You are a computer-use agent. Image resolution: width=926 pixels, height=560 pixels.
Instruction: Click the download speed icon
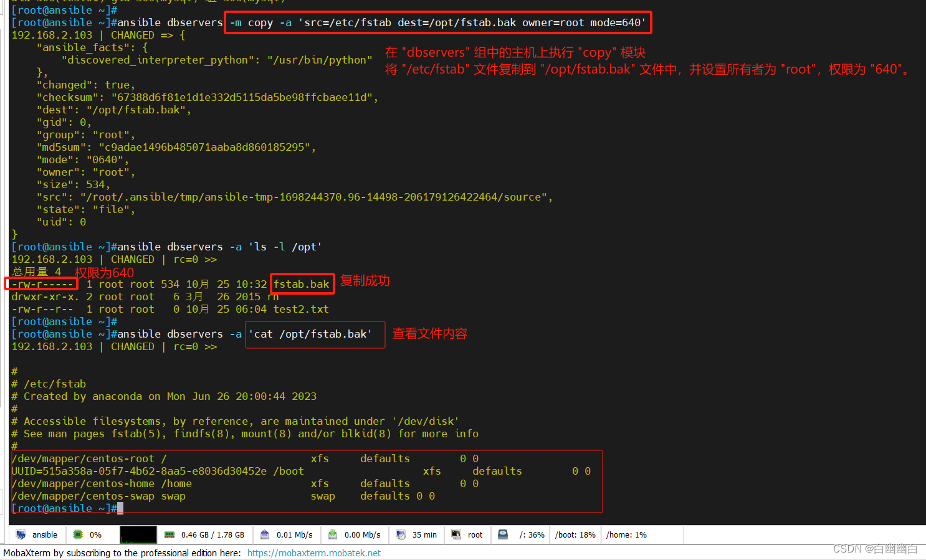[x=333, y=534]
